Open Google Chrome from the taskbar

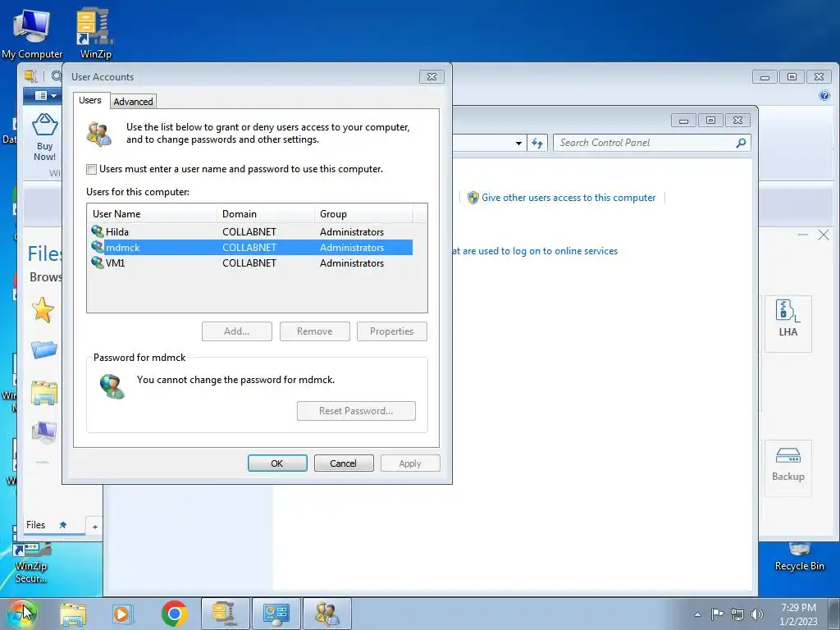(174, 614)
